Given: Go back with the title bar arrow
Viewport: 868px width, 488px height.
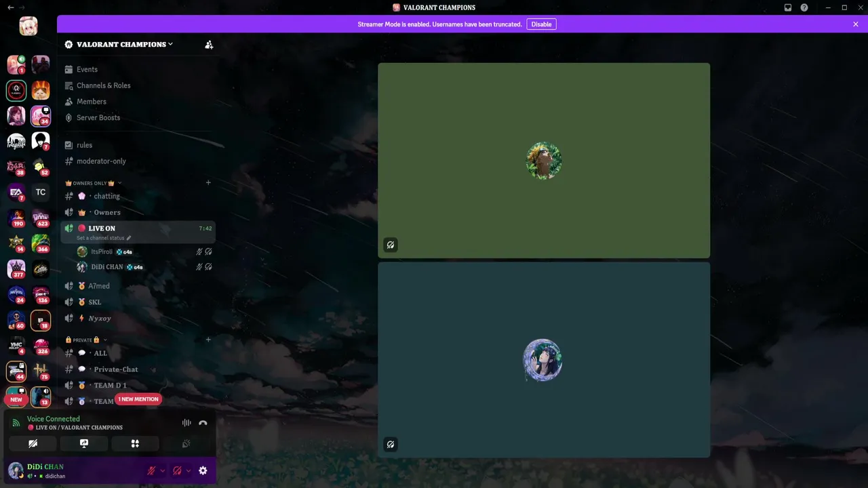Looking at the screenshot, I should click(10, 7).
